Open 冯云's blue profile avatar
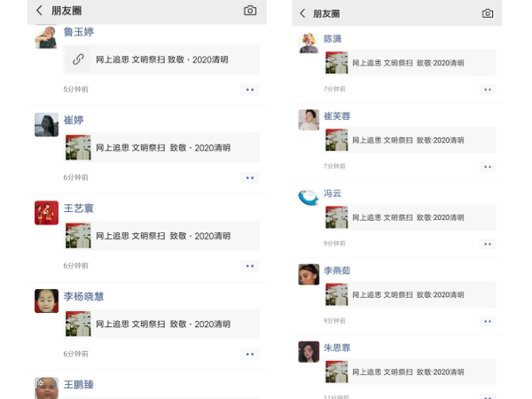532x399 pixels. (309, 197)
